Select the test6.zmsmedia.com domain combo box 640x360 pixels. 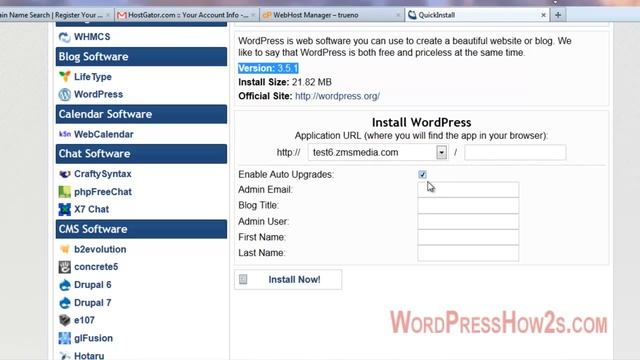(378, 153)
